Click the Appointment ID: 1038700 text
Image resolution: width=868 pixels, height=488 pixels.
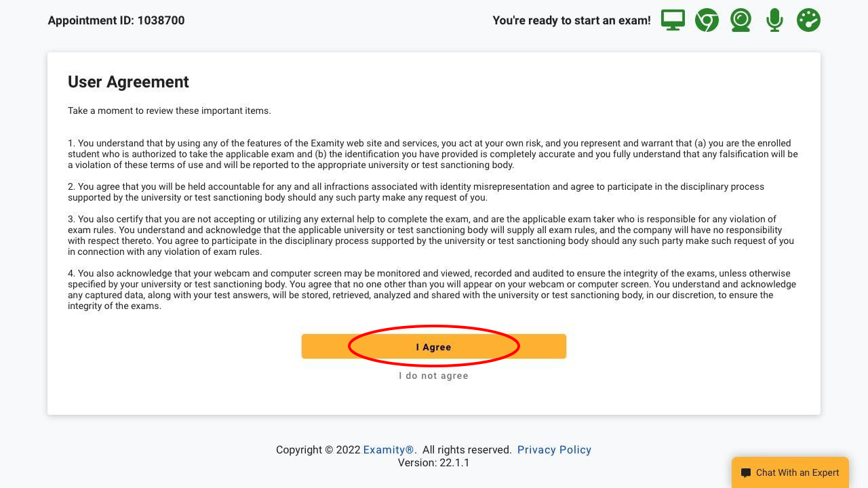point(116,20)
